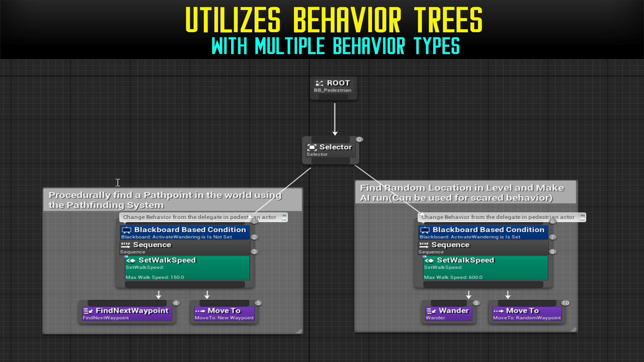Select the Sequence node under 'Is Set' decorator

point(483,248)
